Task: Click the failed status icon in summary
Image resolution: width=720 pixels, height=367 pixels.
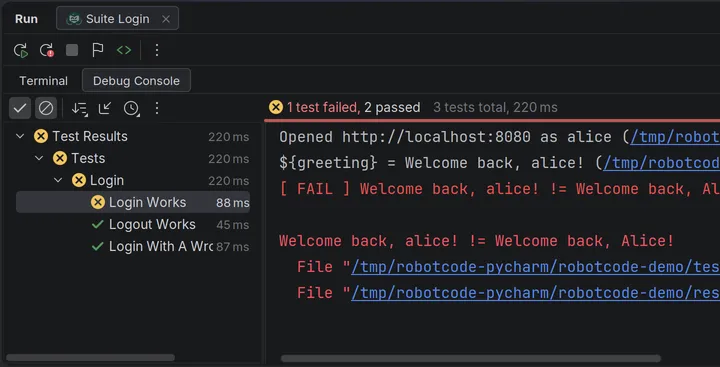Action: 276,107
